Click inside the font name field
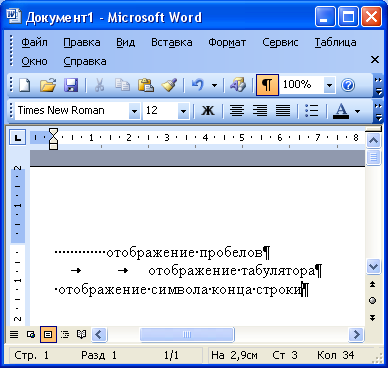The width and height of the screenshot is (388, 368). click(x=72, y=111)
